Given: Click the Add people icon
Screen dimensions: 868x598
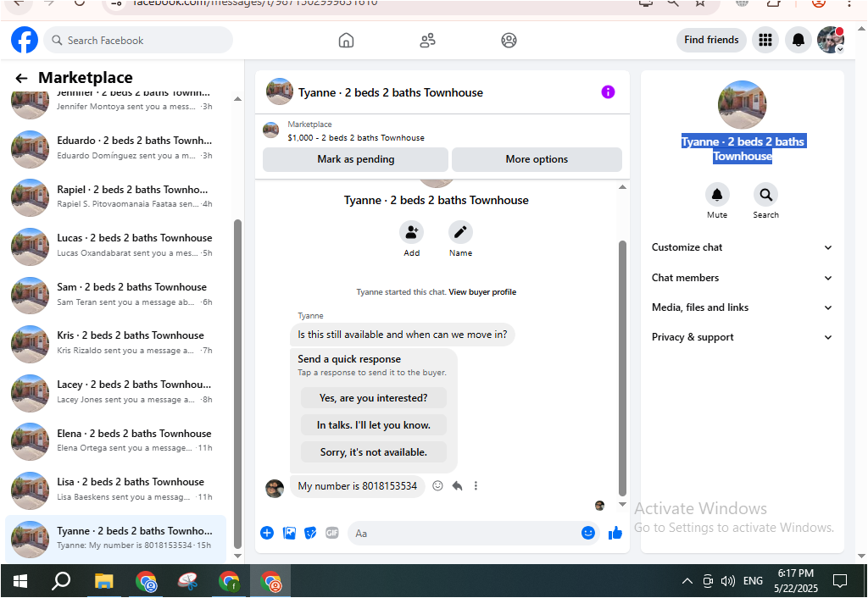Looking at the screenshot, I should point(411,232).
